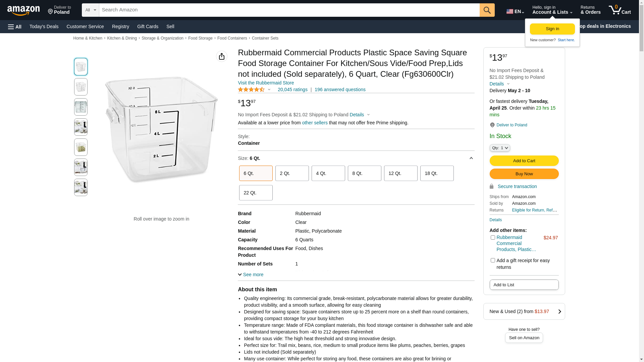
Task: Visit the Rubbermaid Store link
Action: click(x=266, y=83)
